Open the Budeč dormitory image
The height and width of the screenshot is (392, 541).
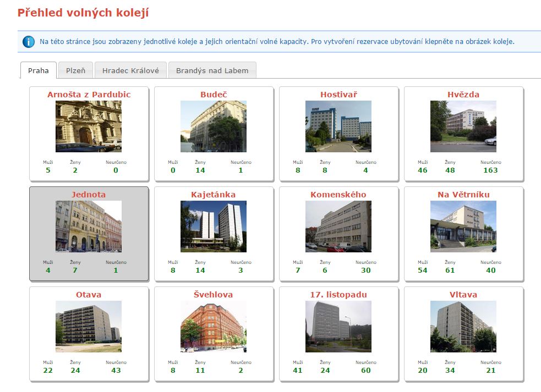pyautogui.click(x=214, y=126)
